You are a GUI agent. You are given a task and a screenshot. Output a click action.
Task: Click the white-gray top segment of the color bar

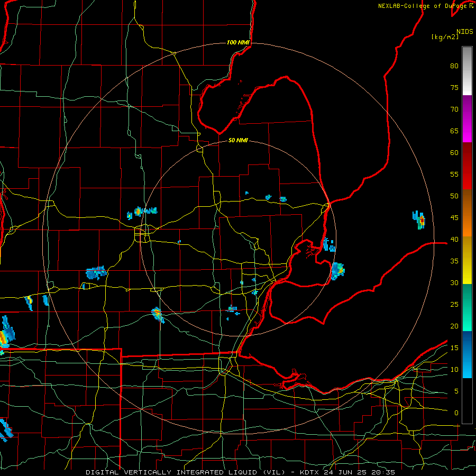(x=467, y=71)
